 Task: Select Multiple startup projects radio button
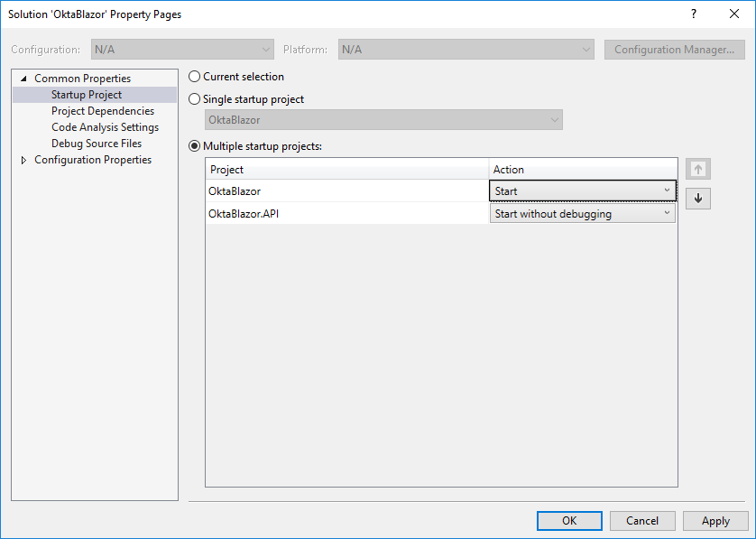pos(195,145)
